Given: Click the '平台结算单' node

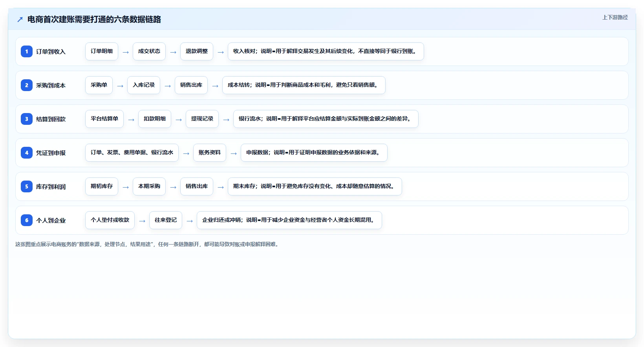Looking at the screenshot, I should (x=104, y=119).
